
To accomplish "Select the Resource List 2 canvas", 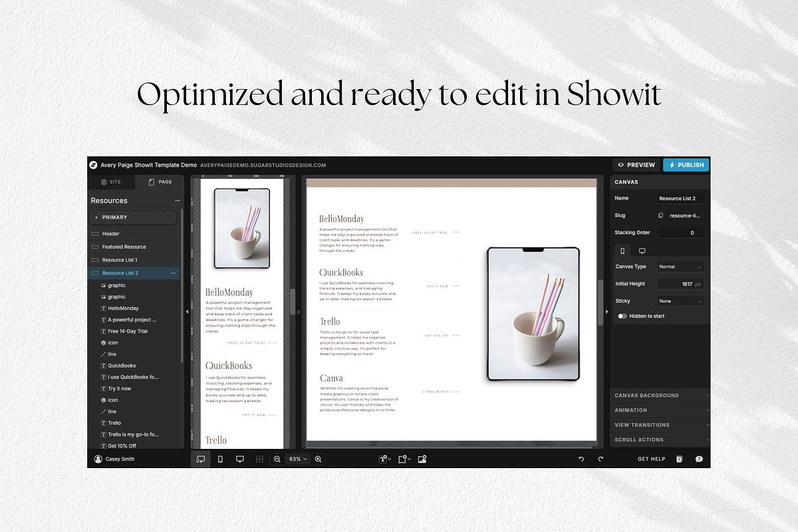I will click(134, 273).
